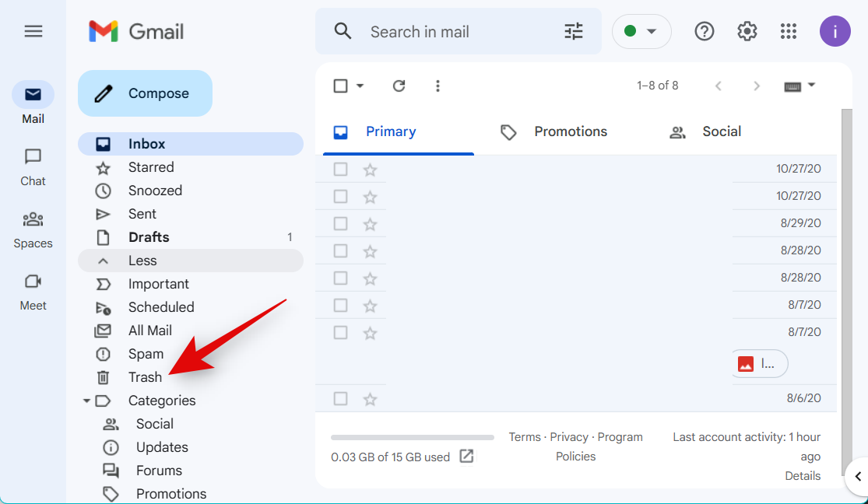Click the Compose button
The height and width of the screenshot is (504, 868).
[x=145, y=93]
